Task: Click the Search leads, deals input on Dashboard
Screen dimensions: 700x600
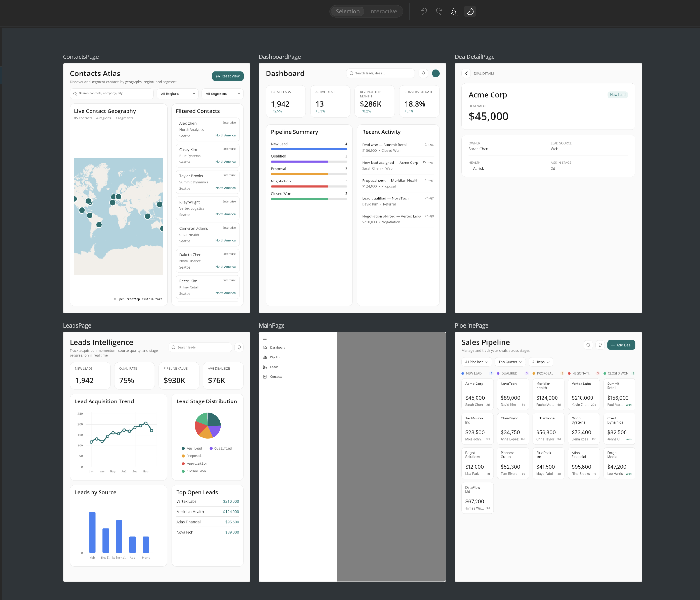Action: (x=381, y=73)
